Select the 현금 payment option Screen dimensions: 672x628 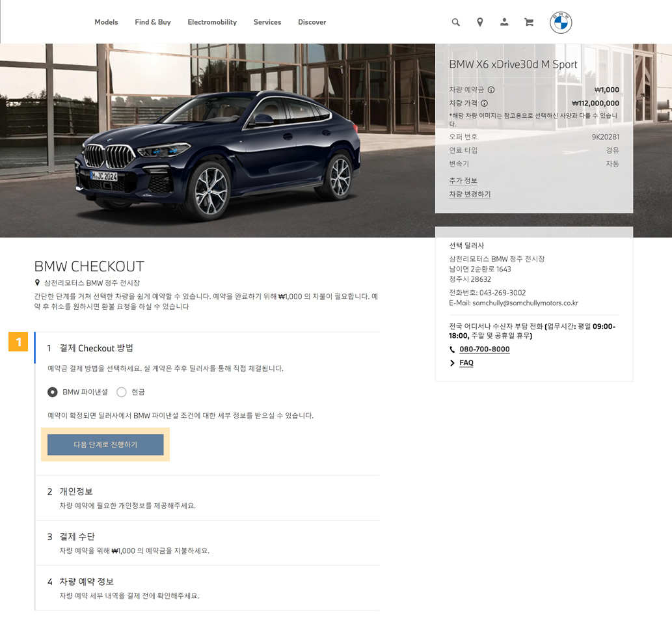tap(122, 392)
